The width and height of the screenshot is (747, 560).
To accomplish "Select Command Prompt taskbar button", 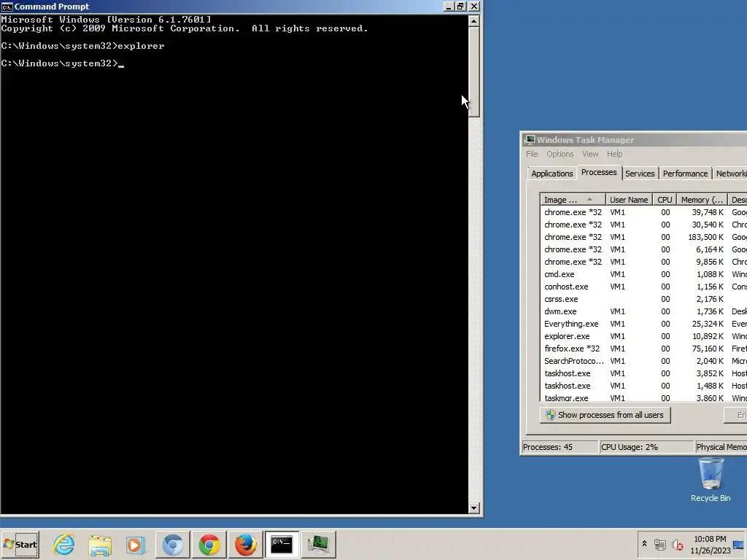I will click(282, 544).
